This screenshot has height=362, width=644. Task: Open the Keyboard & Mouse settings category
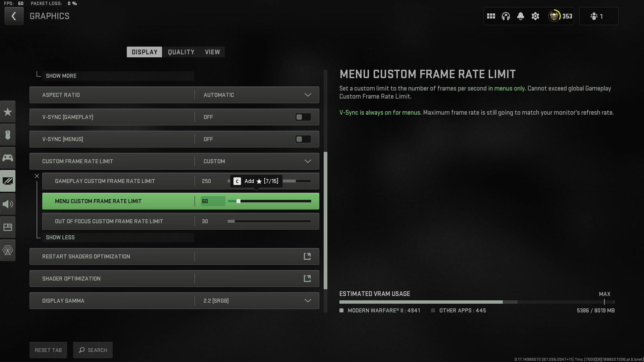(x=8, y=135)
